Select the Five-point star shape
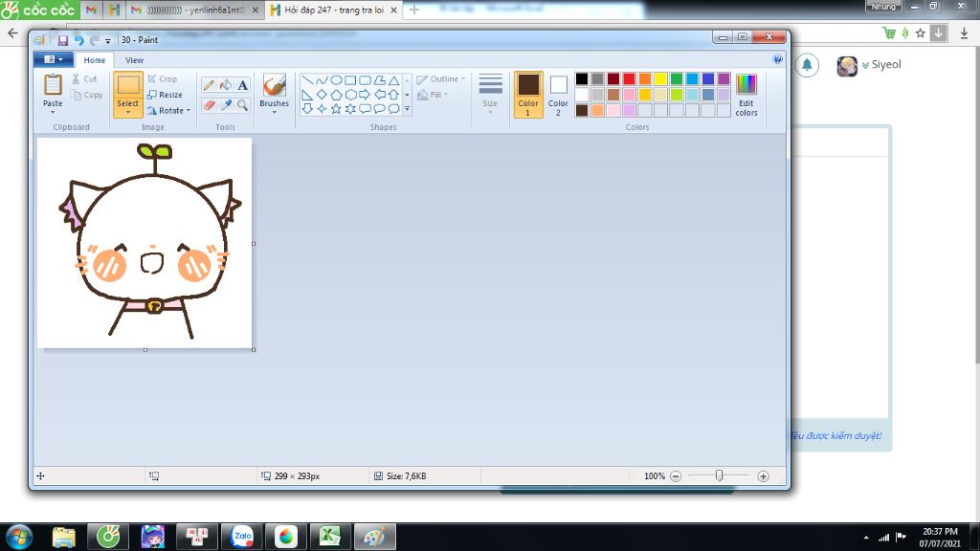 pyautogui.click(x=336, y=109)
